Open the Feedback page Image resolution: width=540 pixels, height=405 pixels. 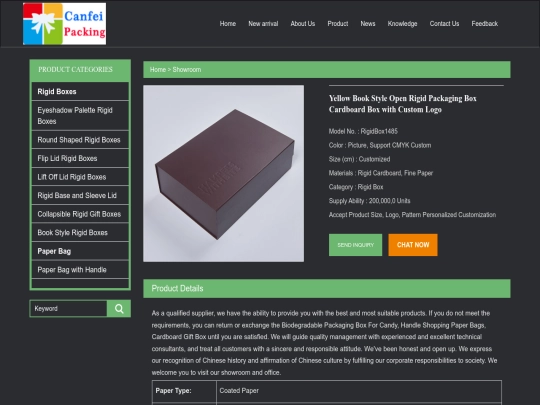click(x=485, y=24)
